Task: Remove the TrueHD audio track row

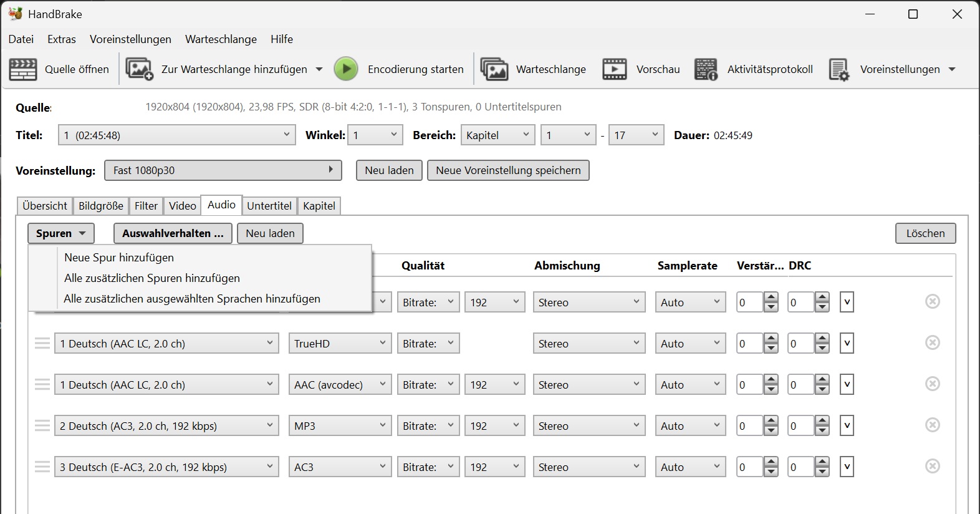Action: tap(933, 342)
